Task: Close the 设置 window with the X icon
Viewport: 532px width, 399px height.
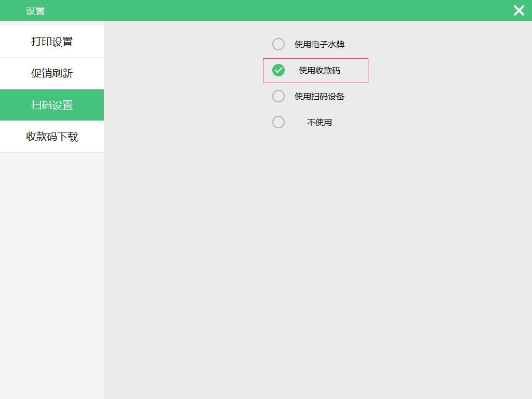Action: 519,10
